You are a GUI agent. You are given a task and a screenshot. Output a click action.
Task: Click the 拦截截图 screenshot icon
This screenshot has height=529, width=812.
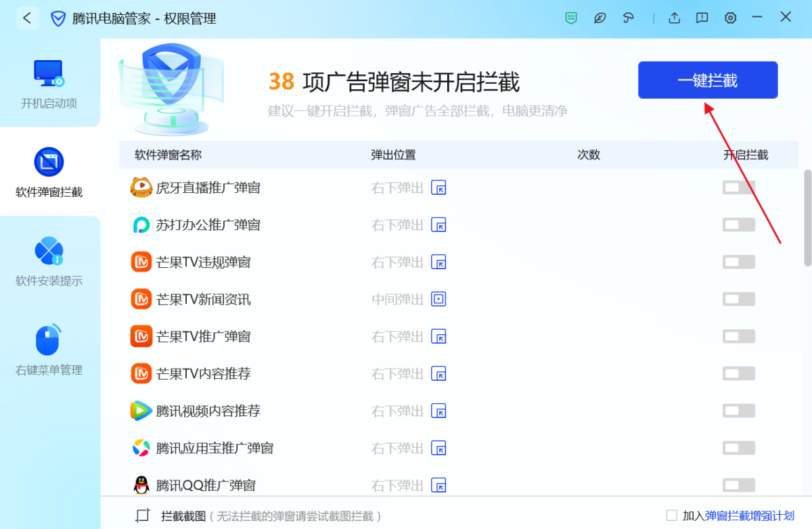pyautogui.click(x=142, y=515)
